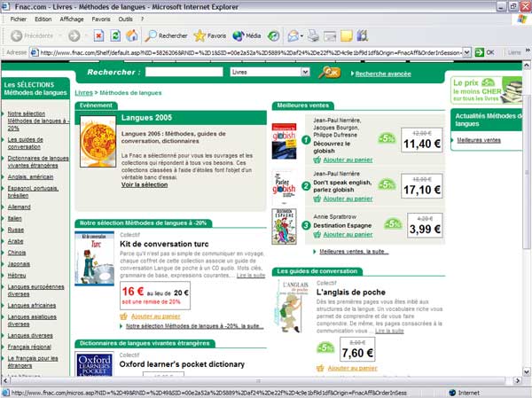
Task: Click the Les guides de conversation sidebar link
Action: [25, 144]
